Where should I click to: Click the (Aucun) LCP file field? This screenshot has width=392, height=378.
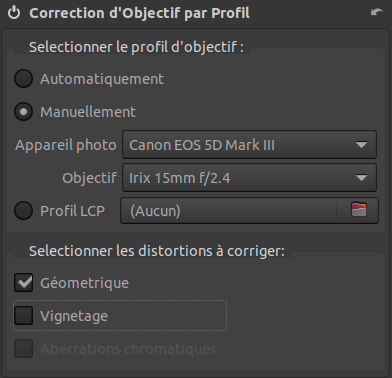point(228,211)
